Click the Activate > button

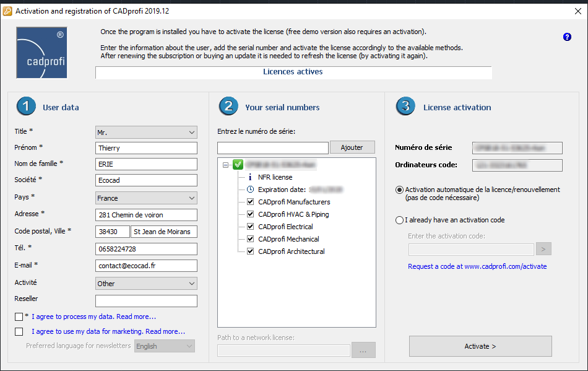click(480, 346)
